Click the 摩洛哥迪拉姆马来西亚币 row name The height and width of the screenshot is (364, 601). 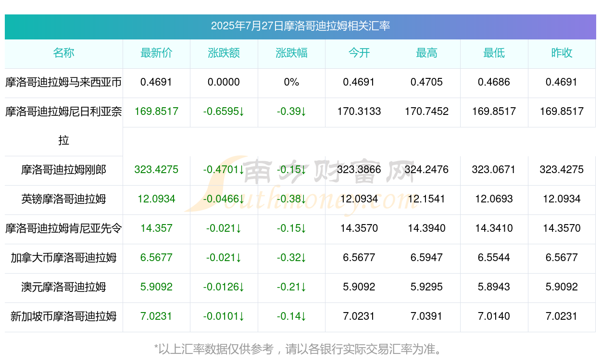pos(63,82)
